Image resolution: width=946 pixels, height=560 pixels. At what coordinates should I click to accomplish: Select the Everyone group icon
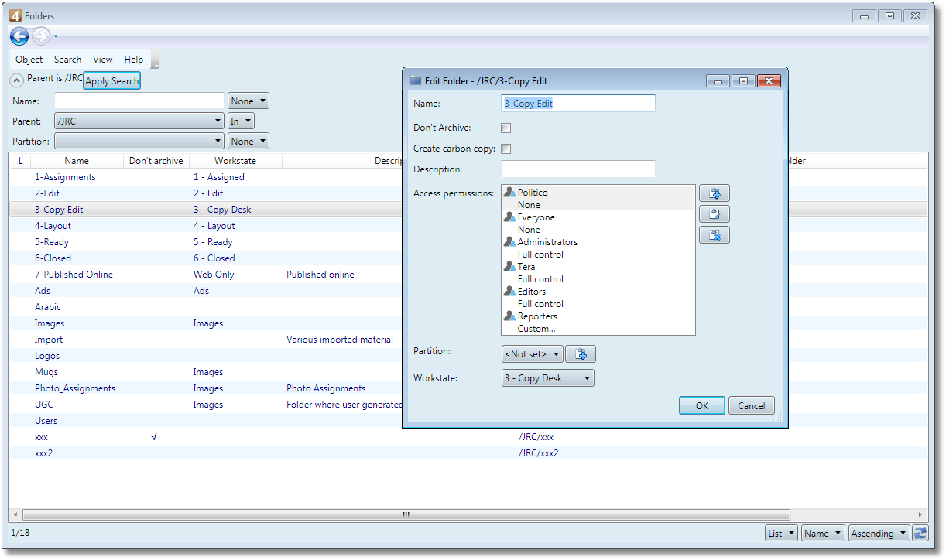pyautogui.click(x=509, y=217)
